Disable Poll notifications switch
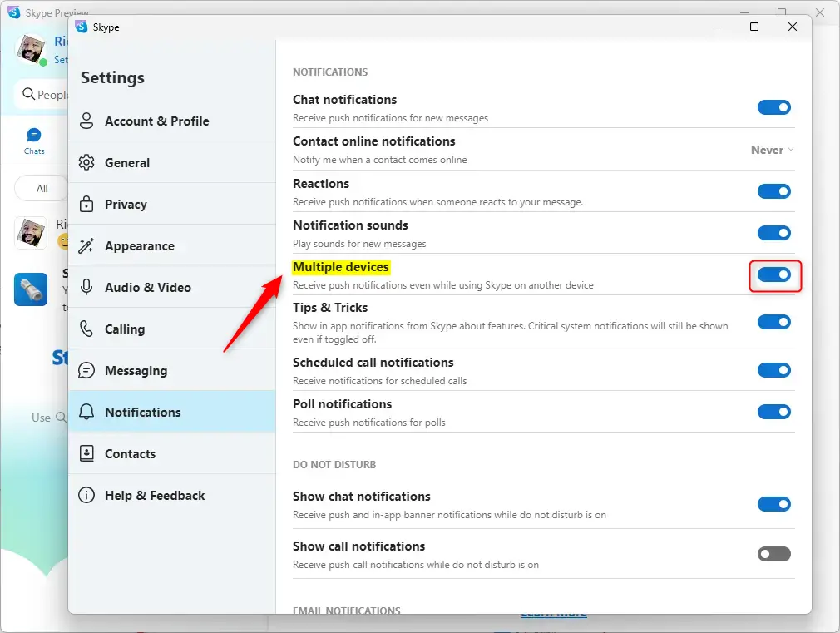Image resolution: width=840 pixels, height=633 pixels. pos(773,412)
